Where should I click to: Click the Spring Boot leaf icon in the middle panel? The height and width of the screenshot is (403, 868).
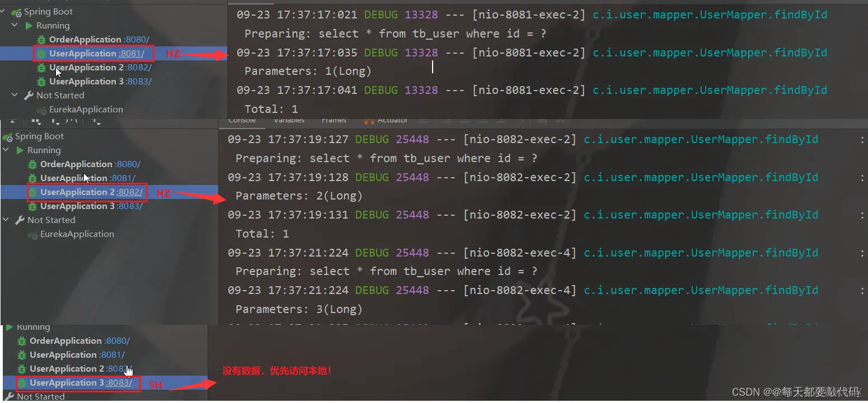8,136
